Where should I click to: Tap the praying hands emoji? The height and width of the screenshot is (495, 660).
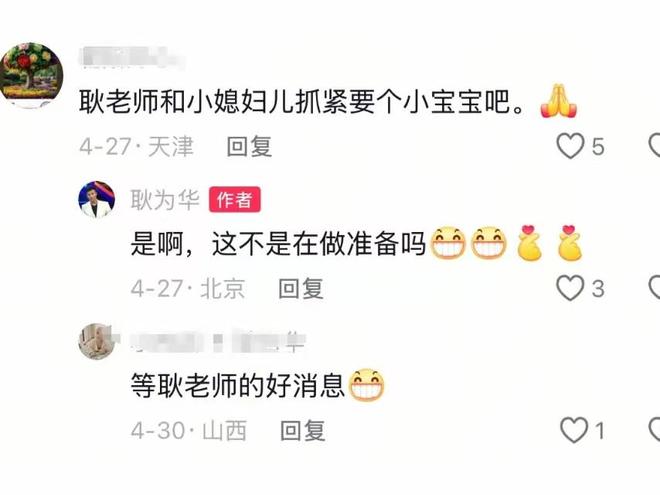click(x=559, y=101)
